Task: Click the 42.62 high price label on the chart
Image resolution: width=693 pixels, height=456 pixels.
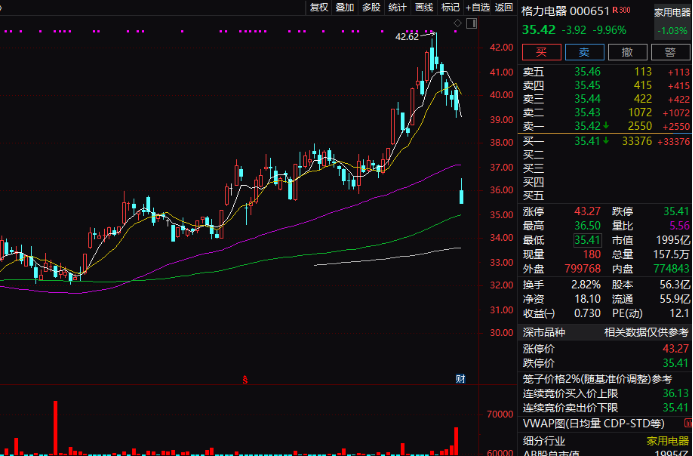Action: pyautogui.click(x=407, y=37)
